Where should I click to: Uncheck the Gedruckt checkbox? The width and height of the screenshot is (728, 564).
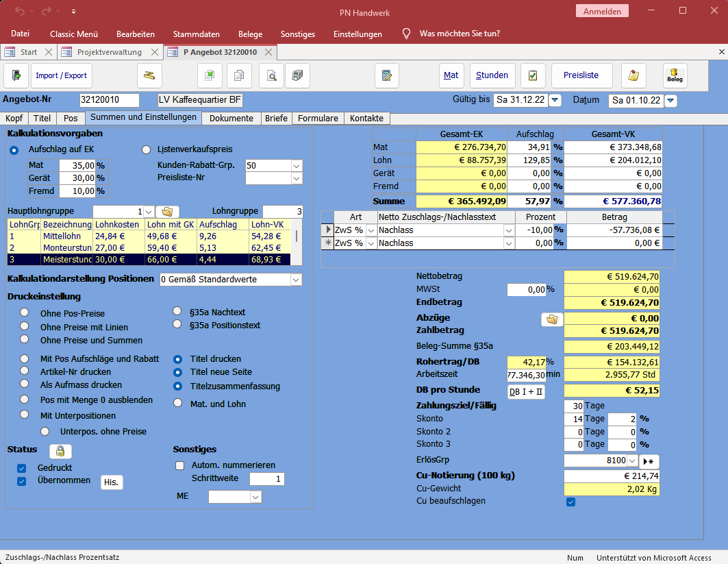click(x=22, y=468)
